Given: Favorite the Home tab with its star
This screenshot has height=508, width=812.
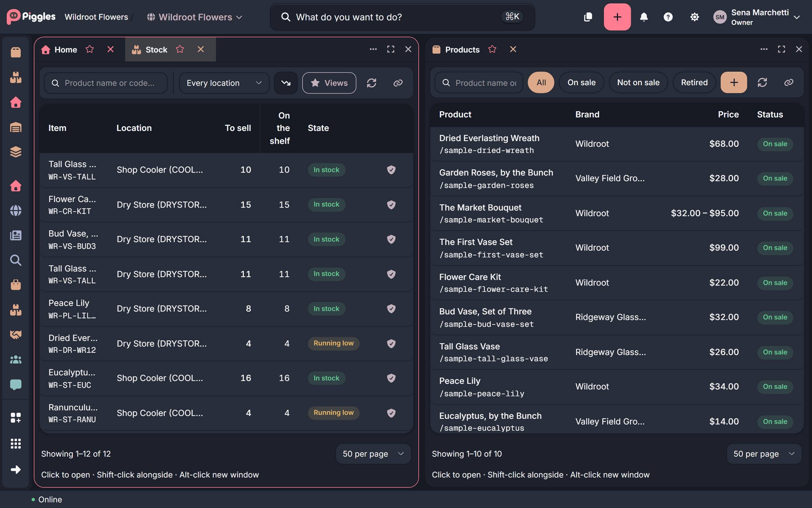Looking at the screenshot, I should [90, 49].
